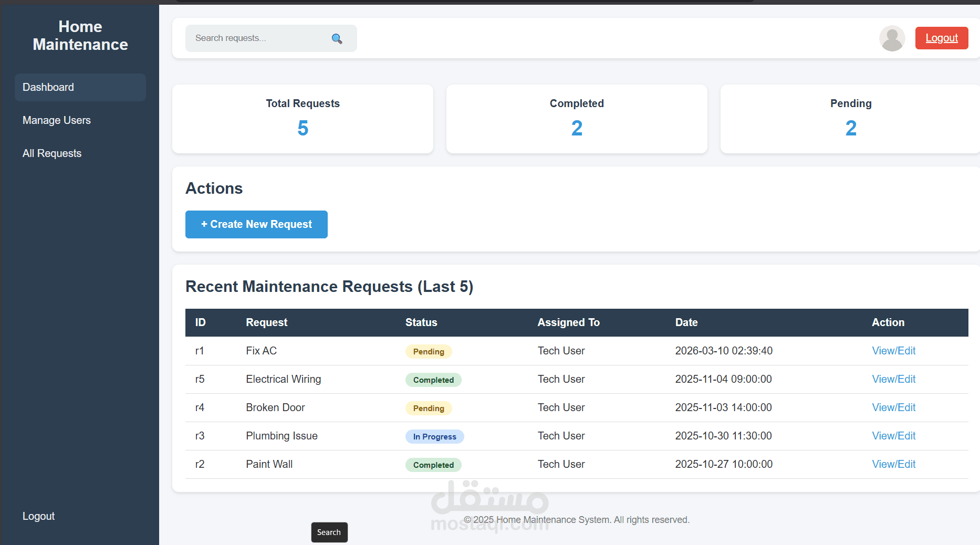Screen dimensions: 980x545
Task: Click the Pending summary card
Action: (x=850, y=119)
